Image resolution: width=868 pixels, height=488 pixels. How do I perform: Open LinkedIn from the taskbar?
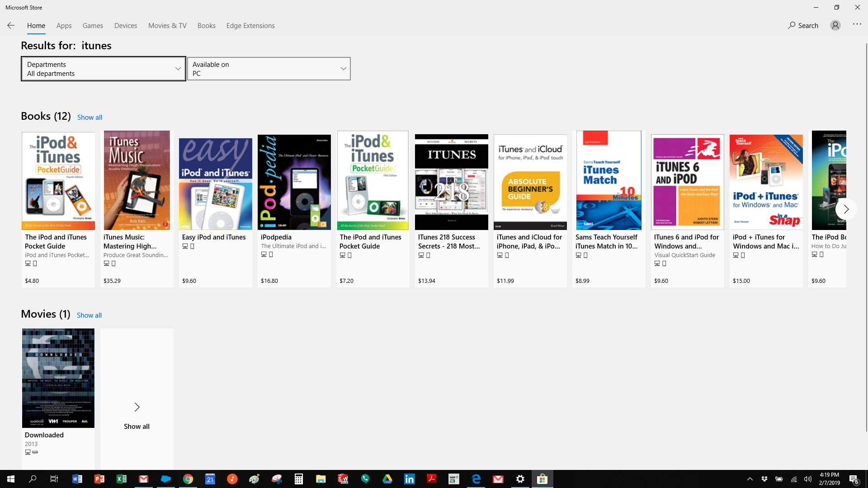pyautogui.click(x=410, y=479)
